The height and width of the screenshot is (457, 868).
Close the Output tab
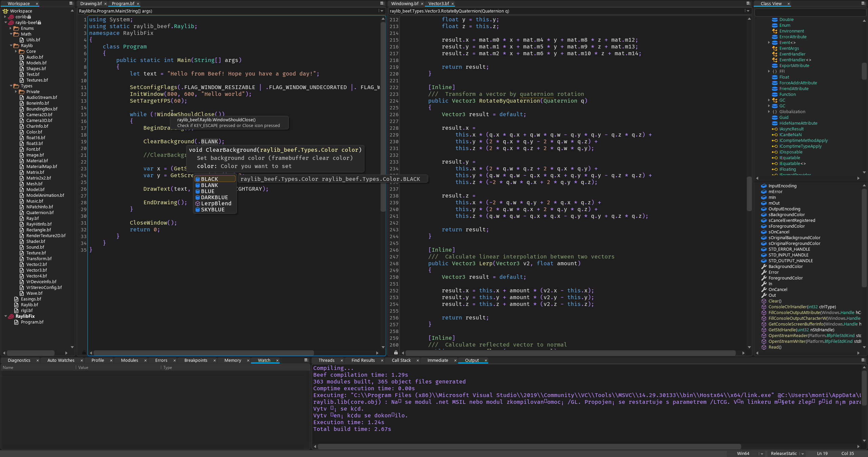486,360
